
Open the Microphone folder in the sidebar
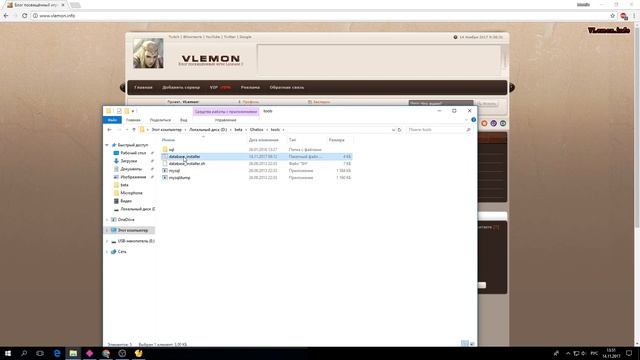[131, 193]
